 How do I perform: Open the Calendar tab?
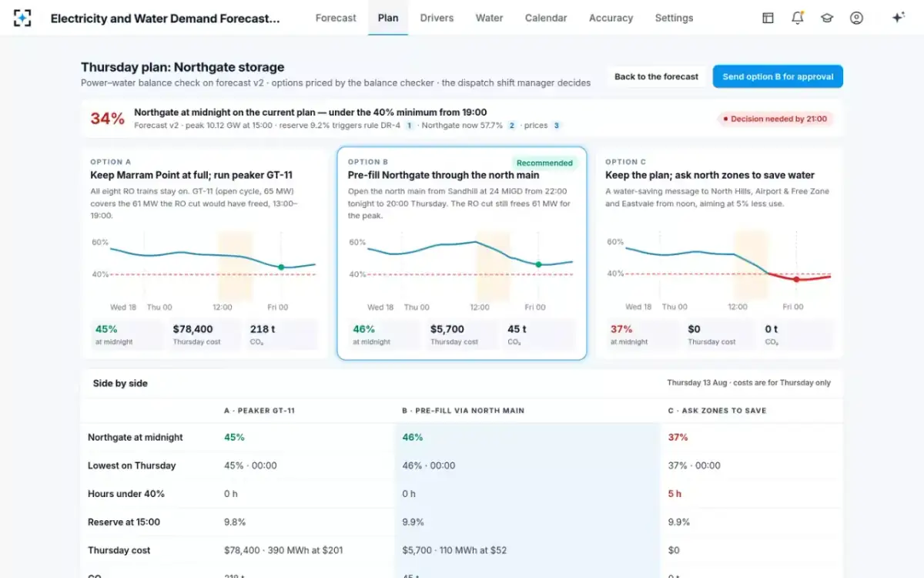coord(546,18)
